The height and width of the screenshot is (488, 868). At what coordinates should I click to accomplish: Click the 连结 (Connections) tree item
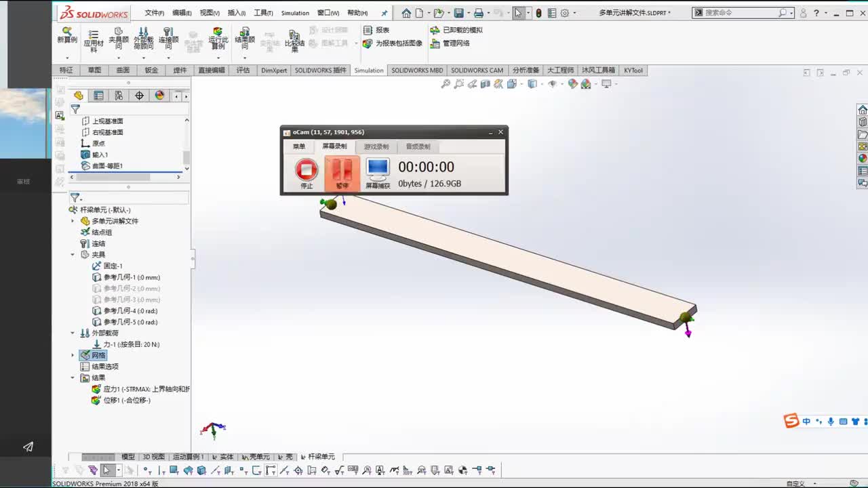pos(93,244)
